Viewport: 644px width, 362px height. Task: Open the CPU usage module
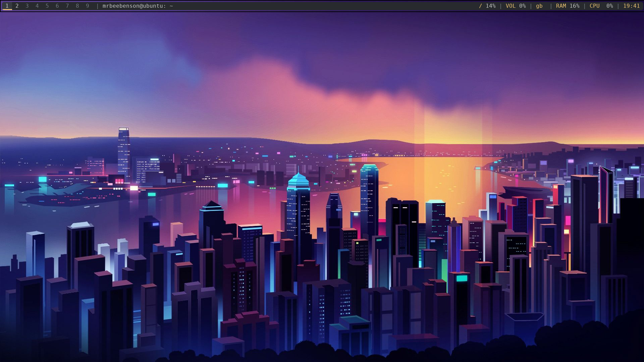point(594,6)
